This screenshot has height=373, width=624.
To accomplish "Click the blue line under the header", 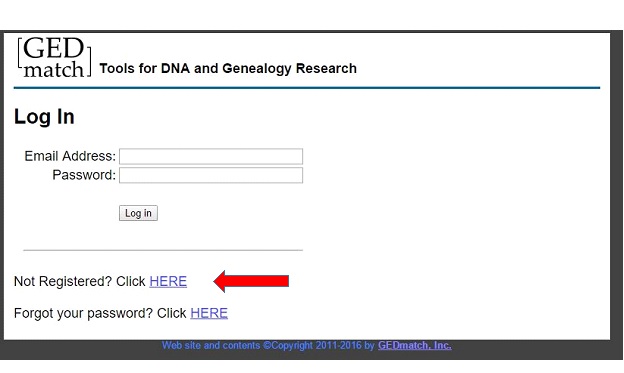I will click(307, 88).
